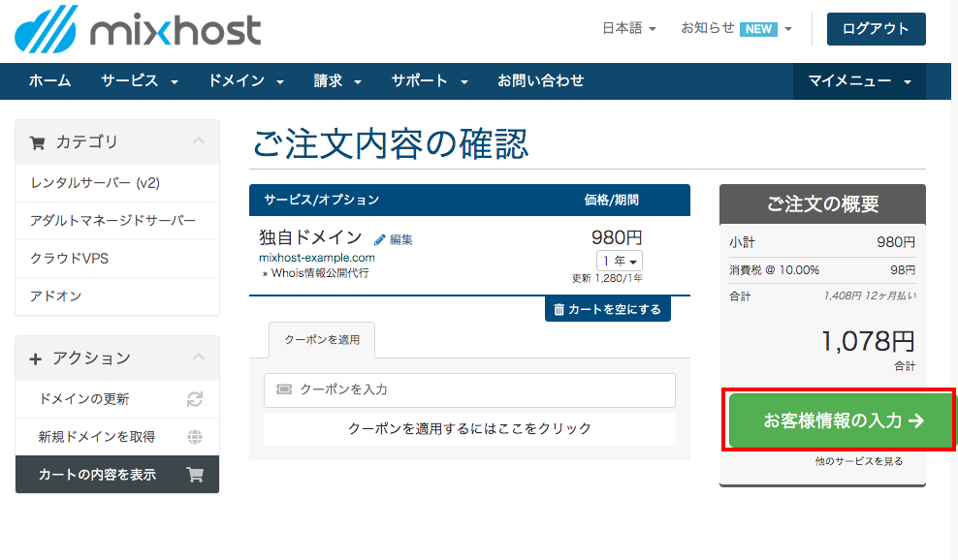958x560 pixels.
Task: Click クーポンを適用するにはここをクリック button
Action: pyautogui.click(x=469, y=428)
